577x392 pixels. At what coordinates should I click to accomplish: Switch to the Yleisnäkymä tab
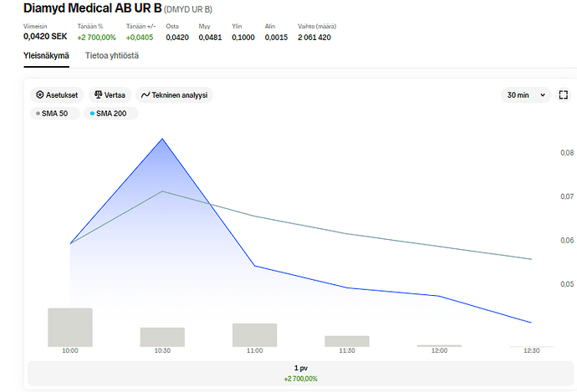46,55
